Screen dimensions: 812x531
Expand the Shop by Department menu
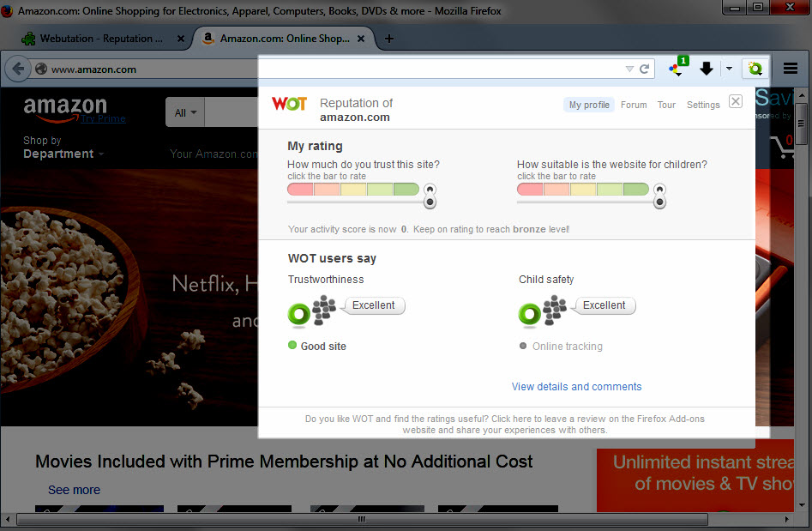(x=63, y=148)
